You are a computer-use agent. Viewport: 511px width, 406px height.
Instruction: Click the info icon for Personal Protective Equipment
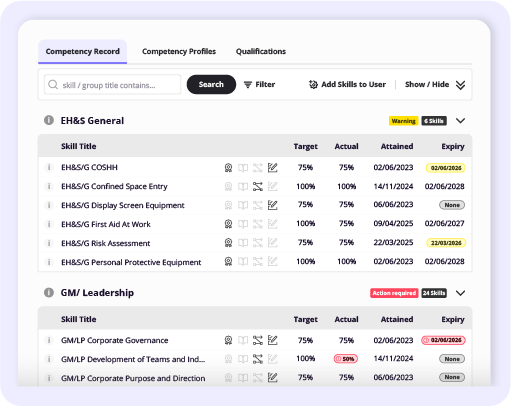[x=49, y=262]
